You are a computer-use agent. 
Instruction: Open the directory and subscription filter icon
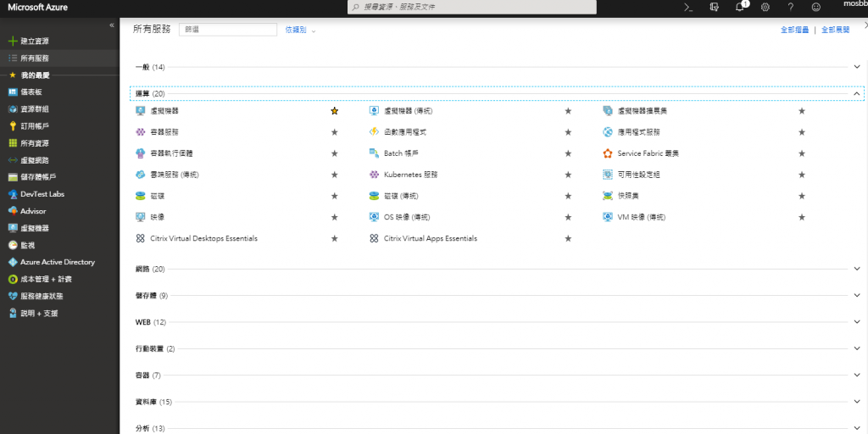[x=714, y=7]
